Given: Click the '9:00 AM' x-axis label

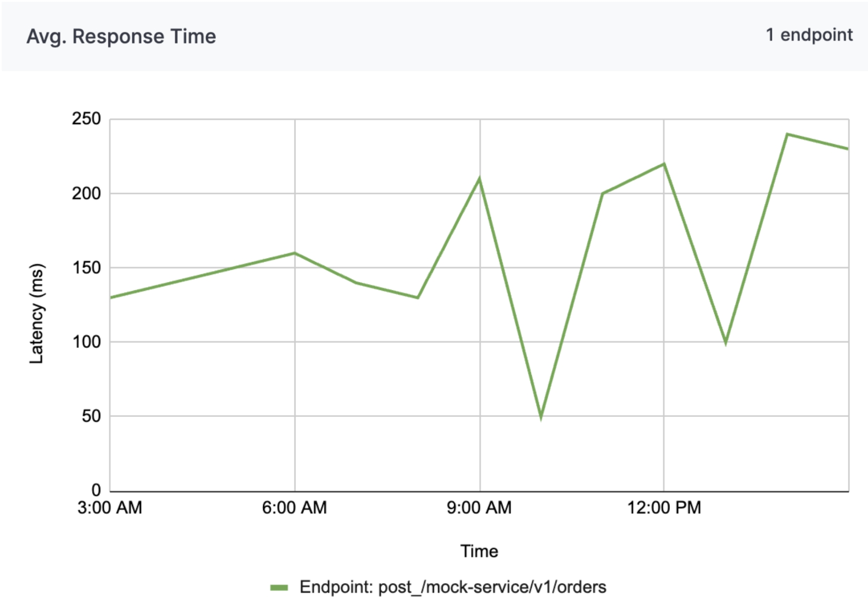Looking at the screenshot, I should click(479, 508).
